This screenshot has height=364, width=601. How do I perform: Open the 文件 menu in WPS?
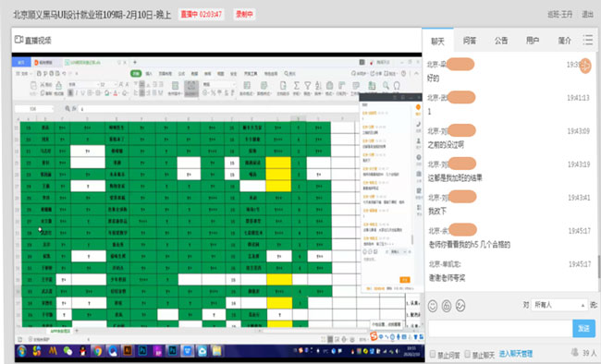(24, 73)
